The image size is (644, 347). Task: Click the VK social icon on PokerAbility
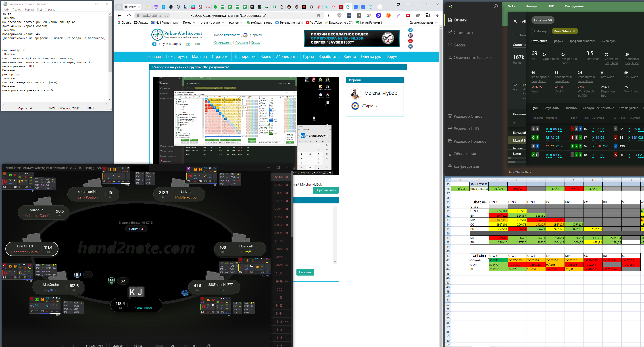(x=411, y=46)
